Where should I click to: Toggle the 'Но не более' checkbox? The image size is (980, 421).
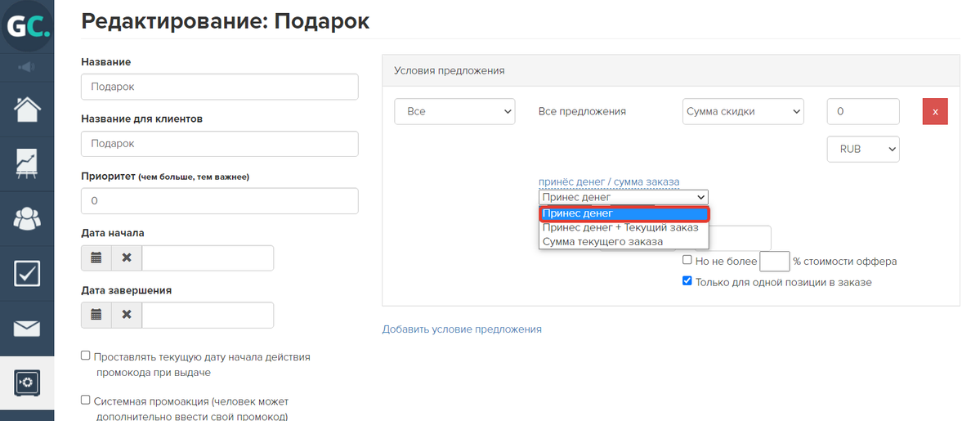pyautogui.click(x=687, y=260)
